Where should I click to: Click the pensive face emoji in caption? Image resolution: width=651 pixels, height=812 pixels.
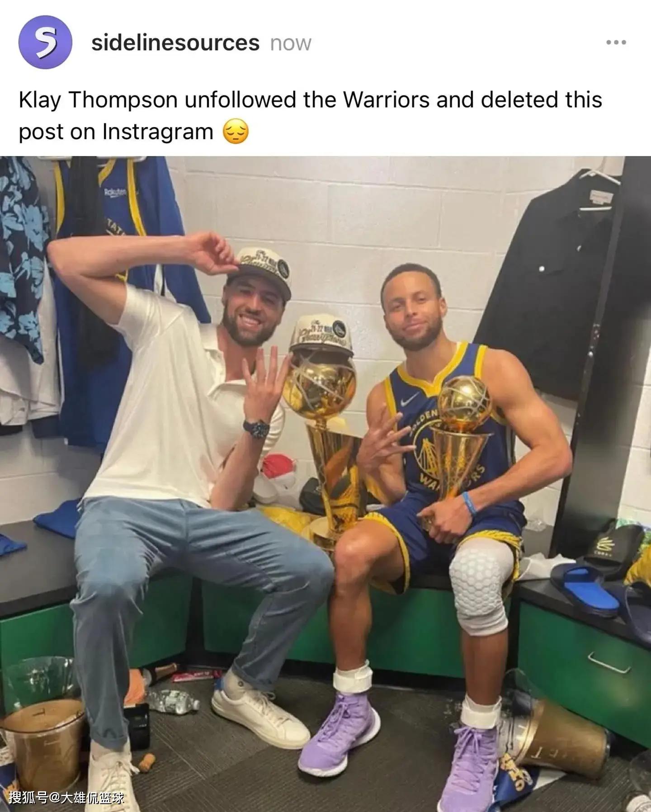(x=236, y=132)
